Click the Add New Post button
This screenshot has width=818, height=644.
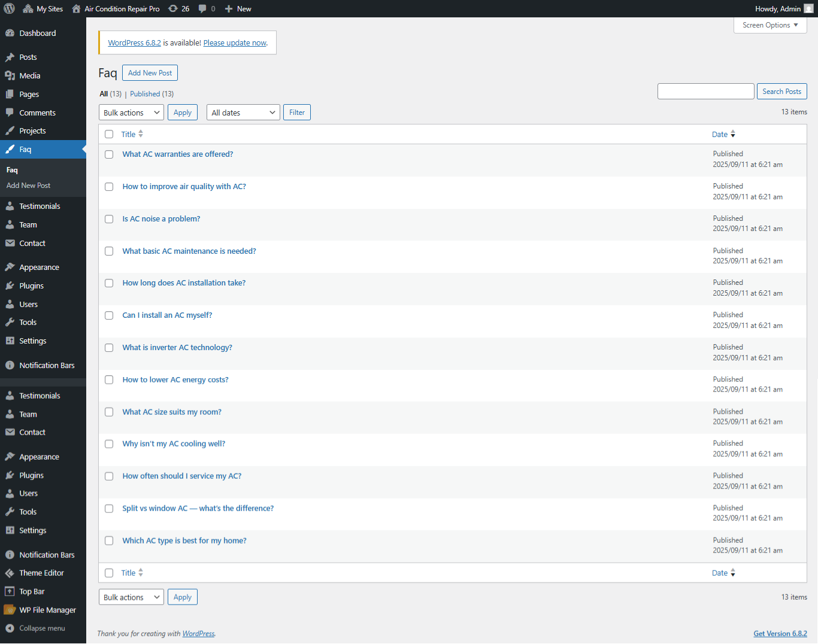coord(150,73)
